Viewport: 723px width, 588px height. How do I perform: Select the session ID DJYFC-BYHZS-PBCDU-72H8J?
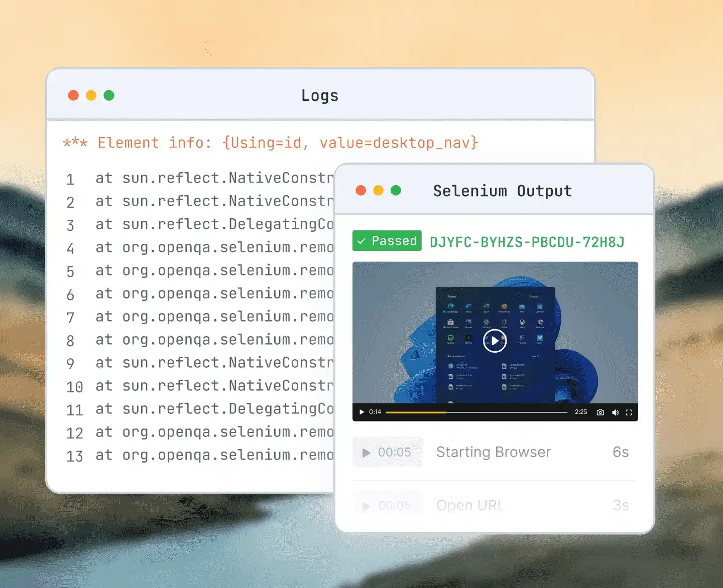(x=527, y=242)
